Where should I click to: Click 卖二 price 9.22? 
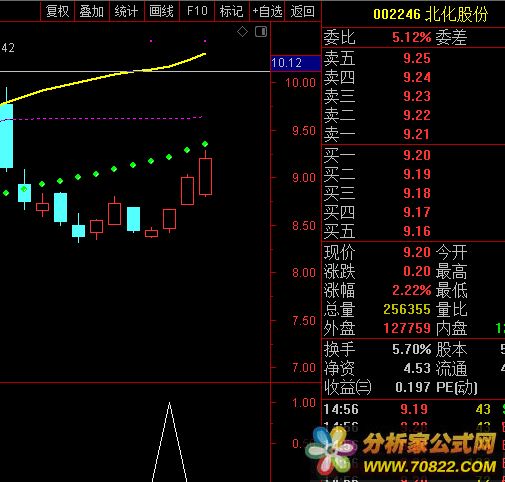[417, 115]
